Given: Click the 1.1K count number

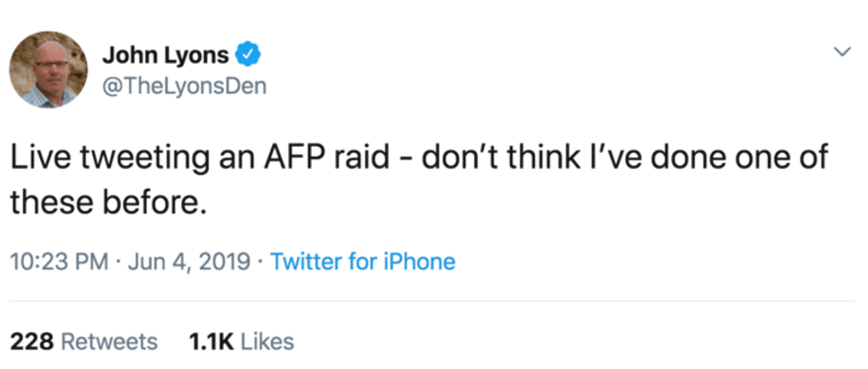Looking at the screenshot, I should click(x=209, y=341).
